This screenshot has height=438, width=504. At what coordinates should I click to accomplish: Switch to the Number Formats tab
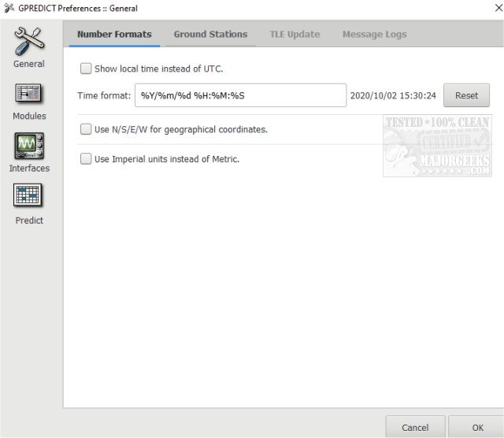[x=114, y=34]
